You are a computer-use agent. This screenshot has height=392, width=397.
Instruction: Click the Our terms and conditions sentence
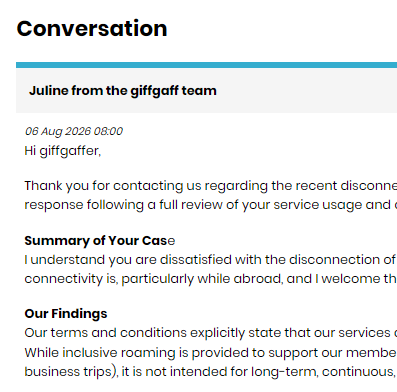(x=211, y=333)
